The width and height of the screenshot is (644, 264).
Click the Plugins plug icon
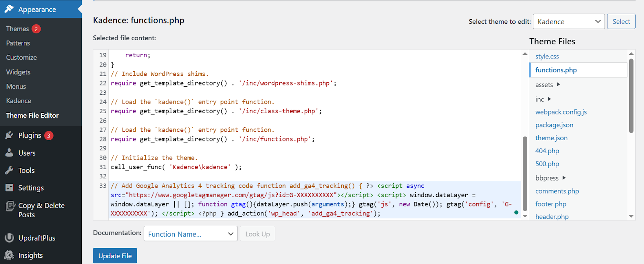(9, 135)
